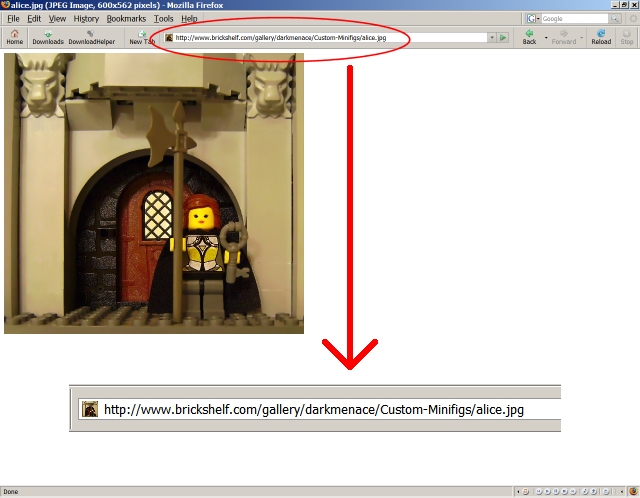Open the Bookmarks menu
640x498 pixels.
point(126,19)
